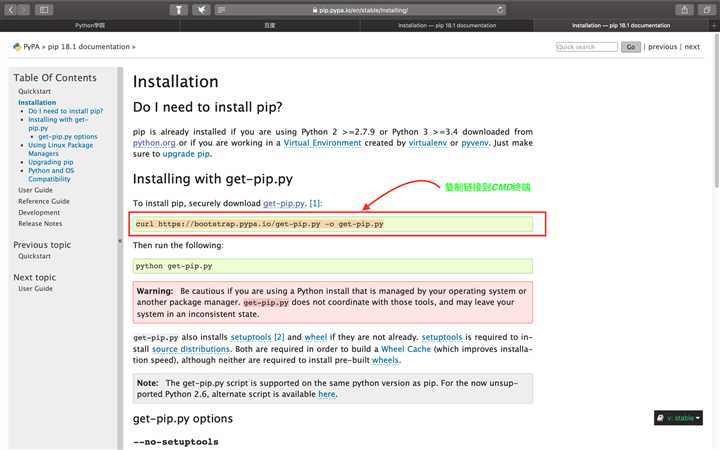This screenshot has height=450, width=720.
Task: Open Reference Guide in sidebar
Action: tap(44, 201)
